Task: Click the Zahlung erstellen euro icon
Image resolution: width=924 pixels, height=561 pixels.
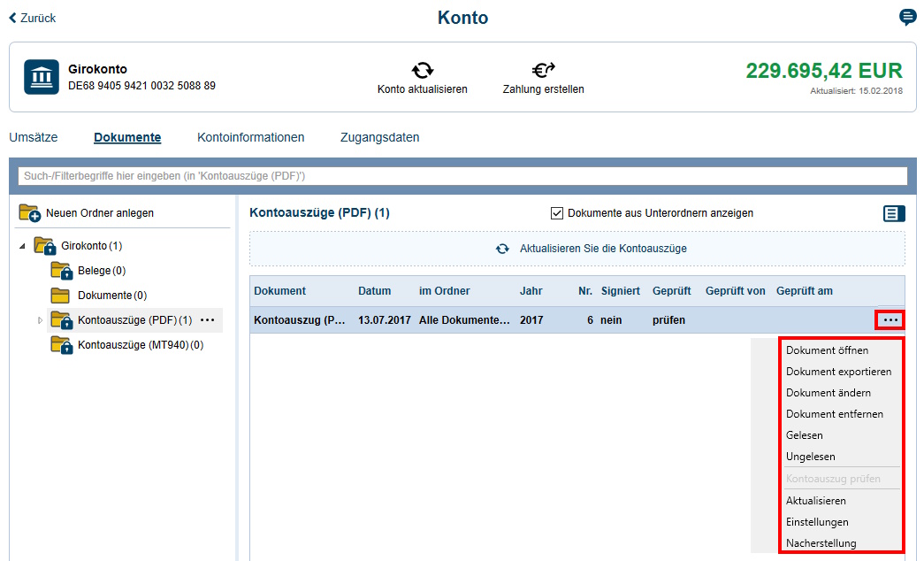Action: [x=542, y=70]
